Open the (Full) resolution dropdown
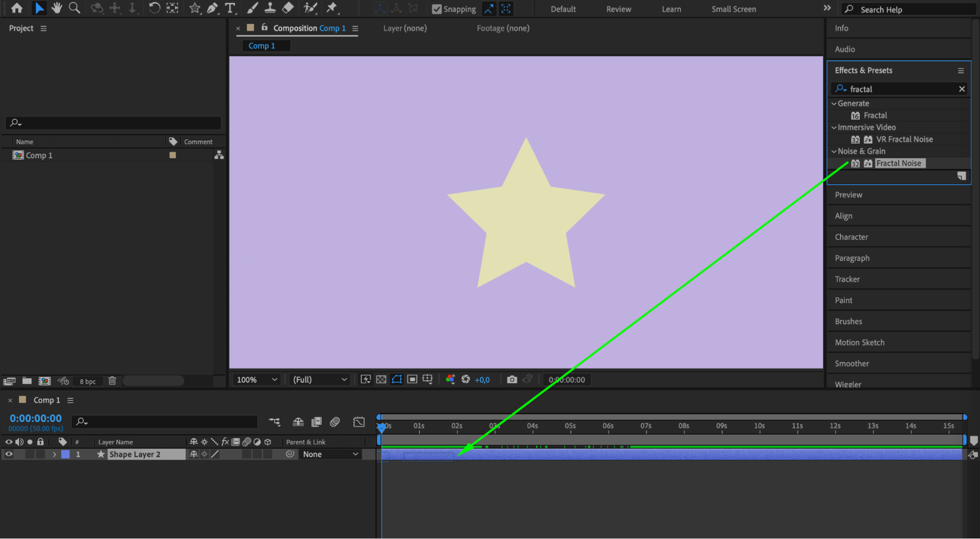This screenshot has height=539, width=980. pyautogui.click(x=320, y=380)
